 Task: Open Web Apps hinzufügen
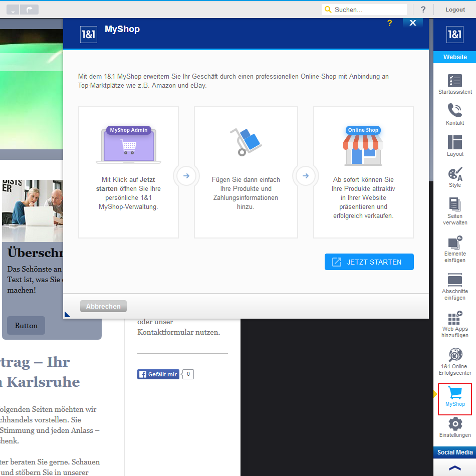tap(455, 324)
